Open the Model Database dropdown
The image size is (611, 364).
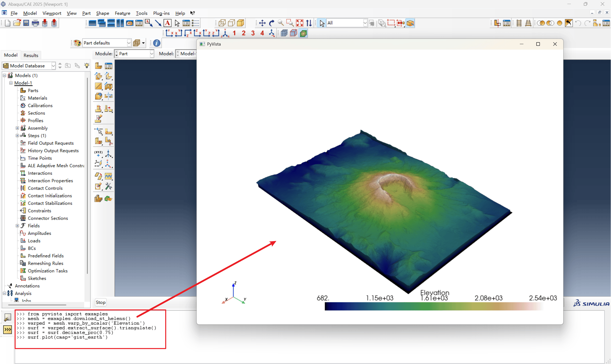(x=53, y=66)
